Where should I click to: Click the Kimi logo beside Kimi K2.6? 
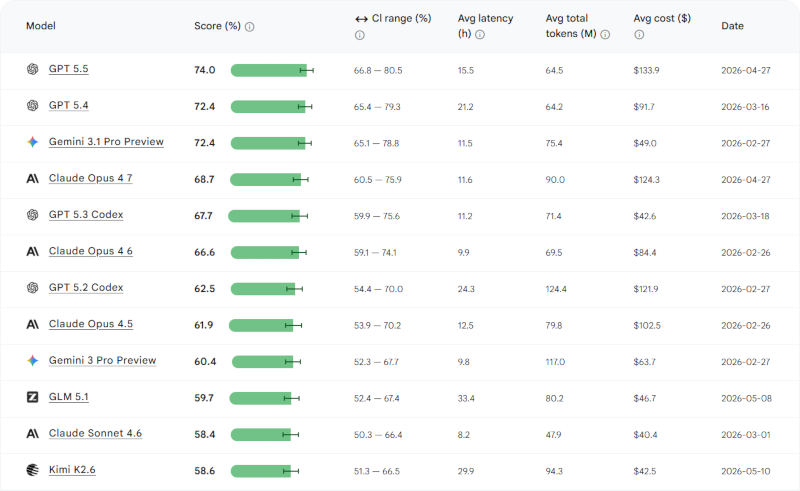point(33,470)
